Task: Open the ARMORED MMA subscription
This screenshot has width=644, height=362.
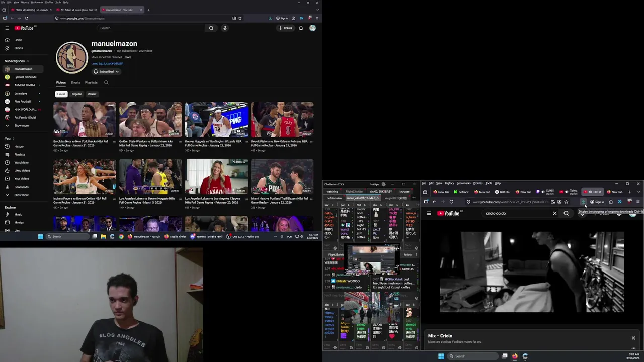Action: [x=23, y=85]
